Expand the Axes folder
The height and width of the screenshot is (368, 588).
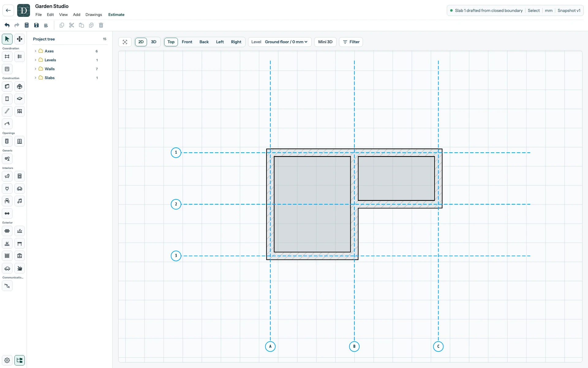tap(36, 51)
